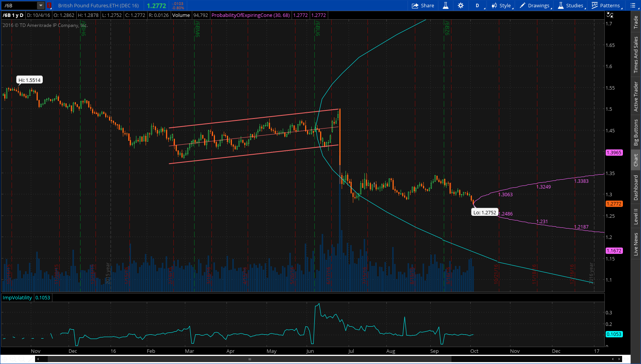
Task: Click the 1.3063 cone value label
Action: pyautogui.click(x=505, y=195)
